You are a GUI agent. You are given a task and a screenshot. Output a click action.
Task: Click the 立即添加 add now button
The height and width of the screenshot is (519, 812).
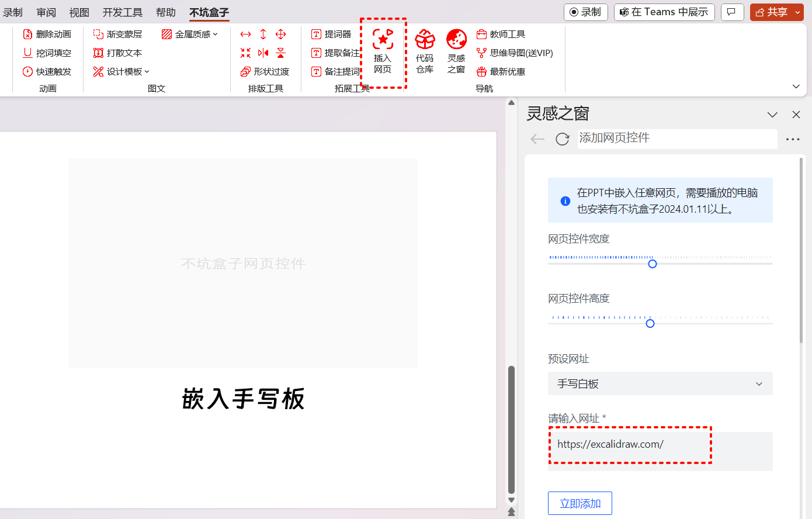(x=580, y=503)
